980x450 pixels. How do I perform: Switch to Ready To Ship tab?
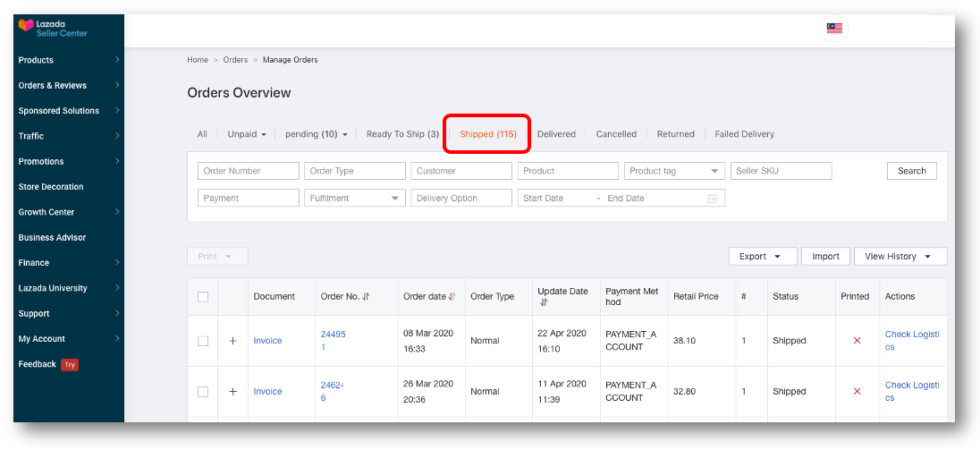[x=402, y=134]
